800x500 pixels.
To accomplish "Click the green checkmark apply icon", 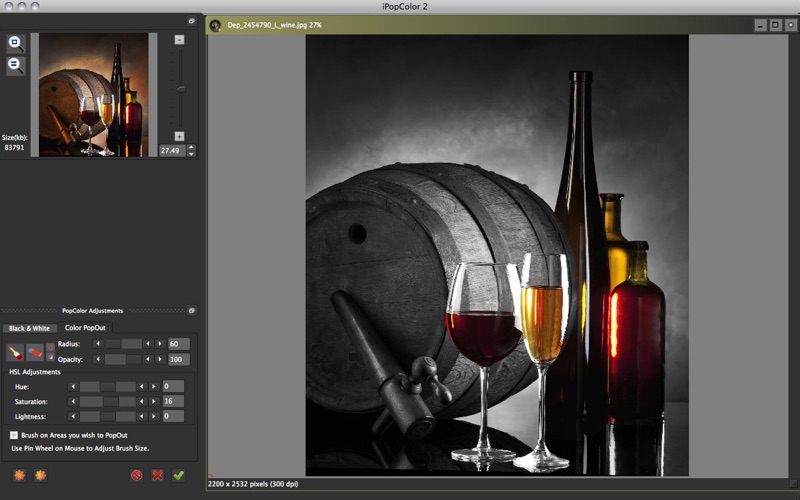I will pos(178,475).
